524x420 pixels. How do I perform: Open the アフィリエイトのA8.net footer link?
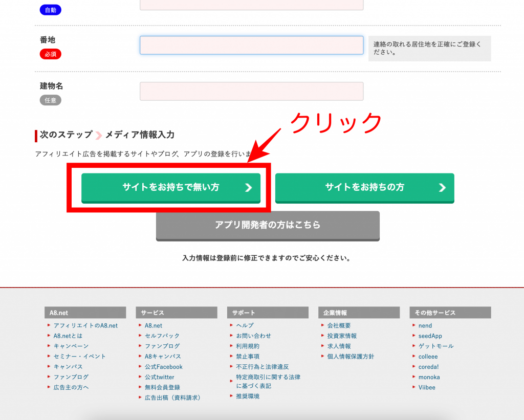coord(85,325)
